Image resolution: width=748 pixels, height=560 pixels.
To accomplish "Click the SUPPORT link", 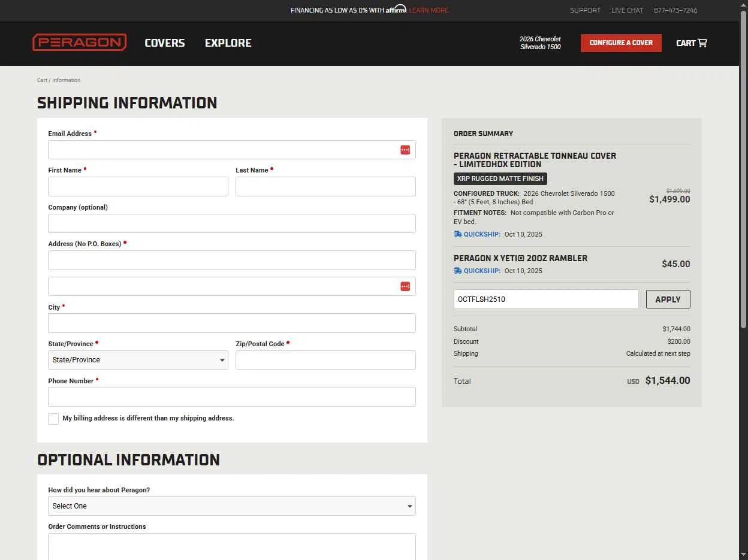I will pyautogui.click(x=585, y=10).
